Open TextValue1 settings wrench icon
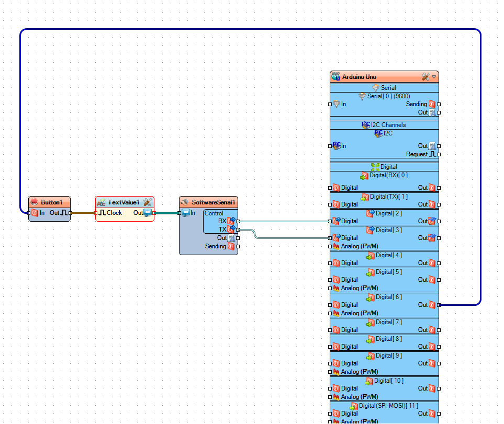The height and width of the screenshot is (424, 504). click(x=148, y=202)
